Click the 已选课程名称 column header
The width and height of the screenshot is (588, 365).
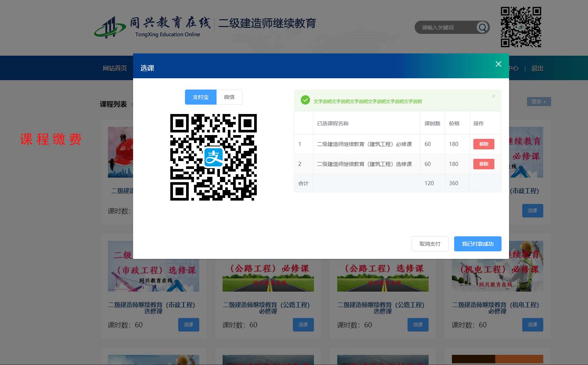[x=333, y=123]
